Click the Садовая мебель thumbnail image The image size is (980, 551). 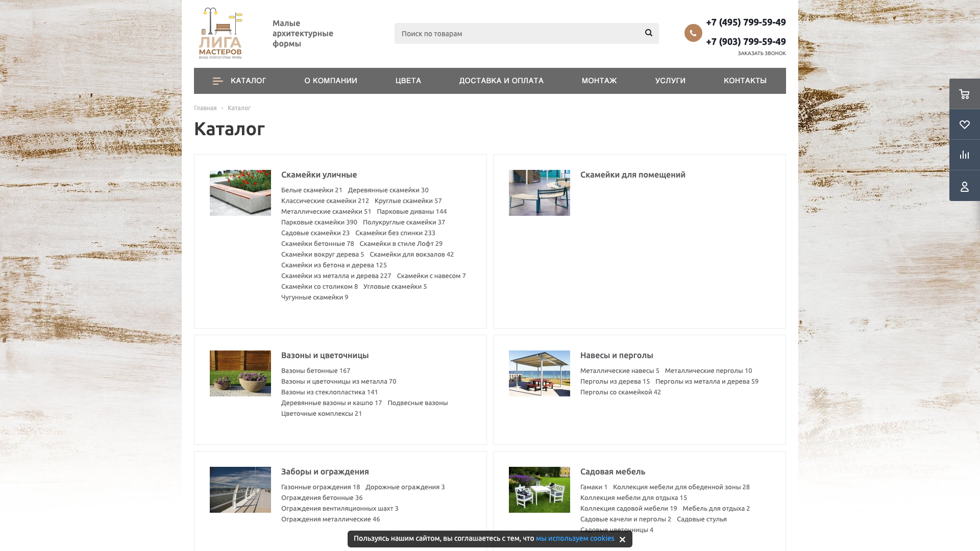click(x=540, y=490)
